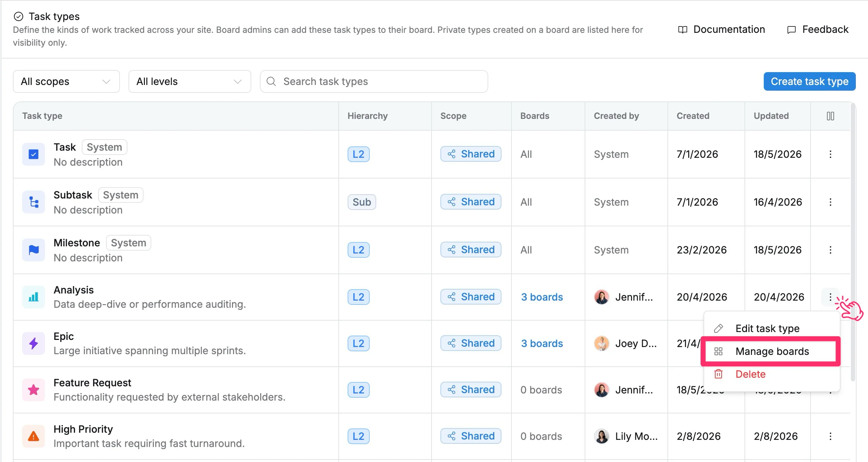Image resolution: width=868 pixels, height=462 pixels.
Task: Expand the All scopes dropdown
Action: click(x=66, y=81)
